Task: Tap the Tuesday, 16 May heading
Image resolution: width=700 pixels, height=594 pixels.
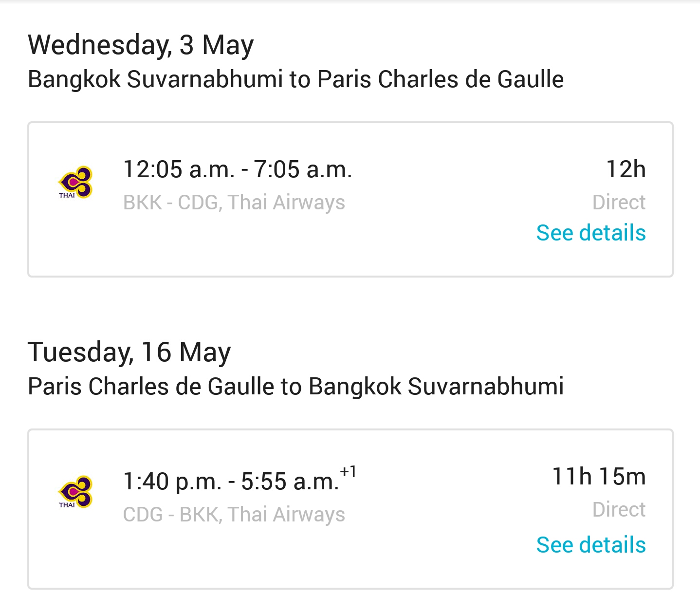Action: click(129, 353)
